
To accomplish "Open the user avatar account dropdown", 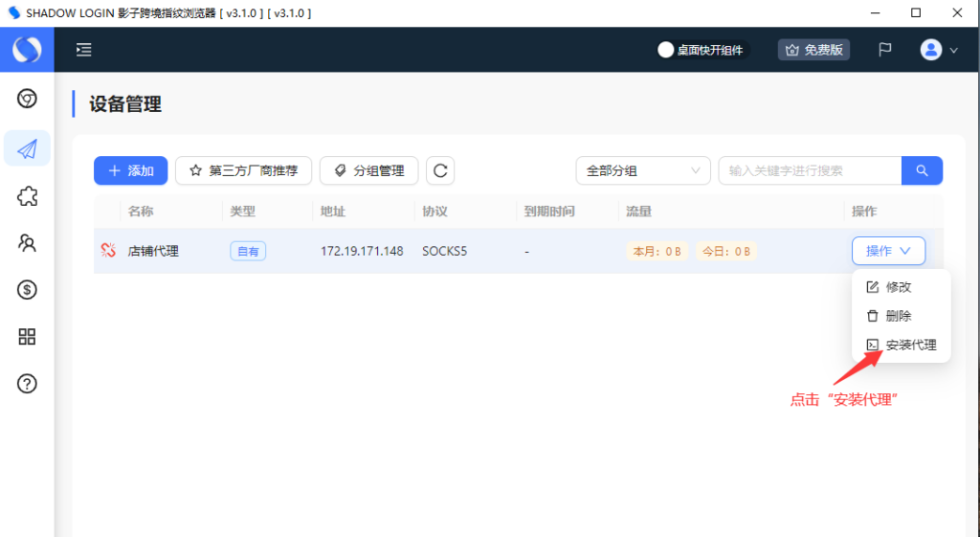I will coord(939,50).
